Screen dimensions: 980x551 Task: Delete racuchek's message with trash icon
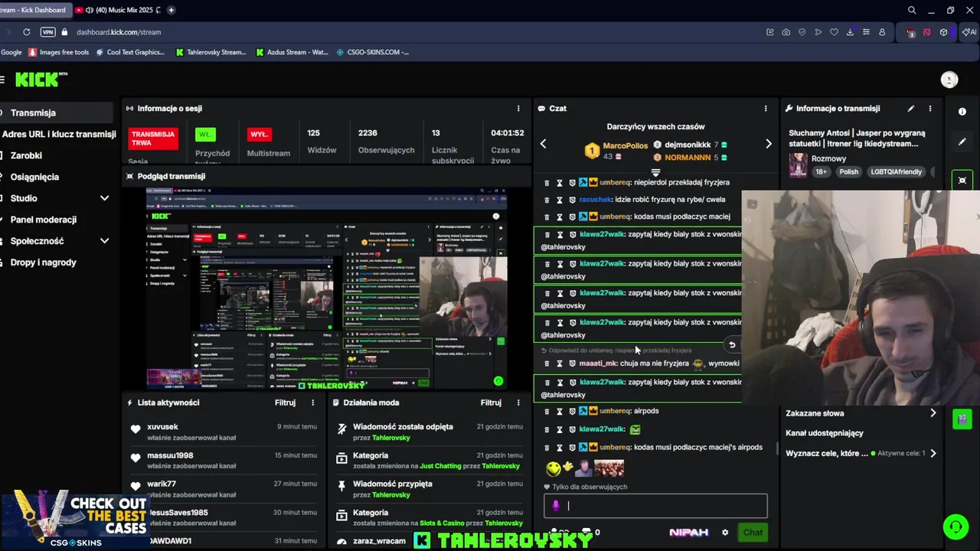[547, 200]
